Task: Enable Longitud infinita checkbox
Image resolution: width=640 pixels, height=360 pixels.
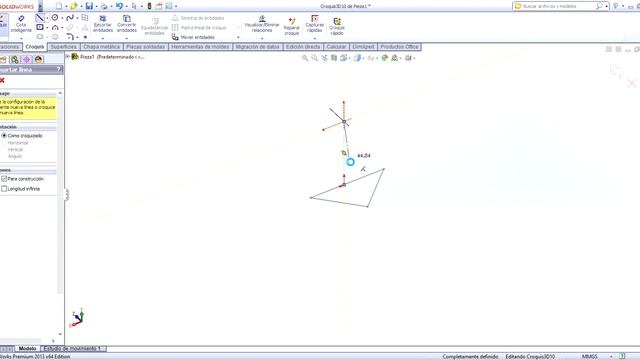Action: click(x=4, y=189)
